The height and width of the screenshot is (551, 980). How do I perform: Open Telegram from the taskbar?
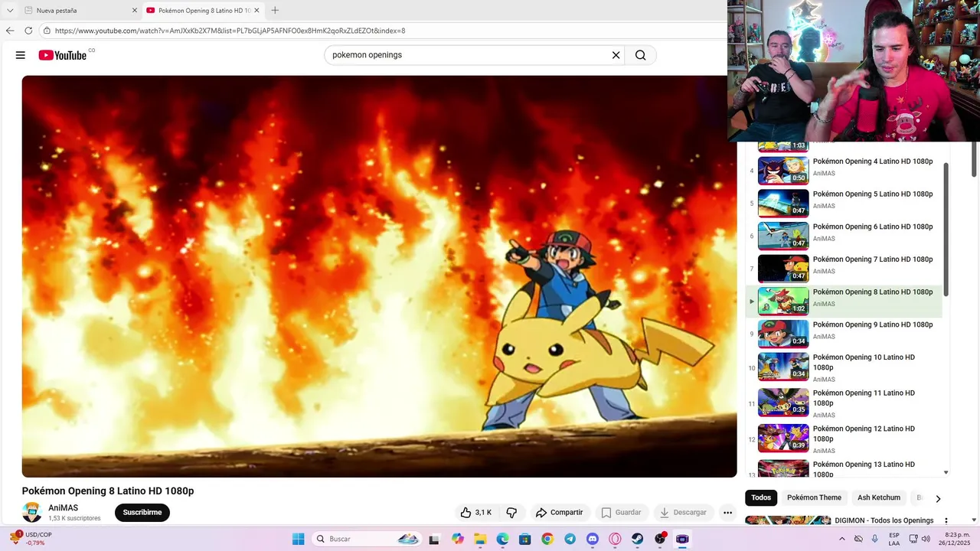pyautogui.click(x=570, y=539)
